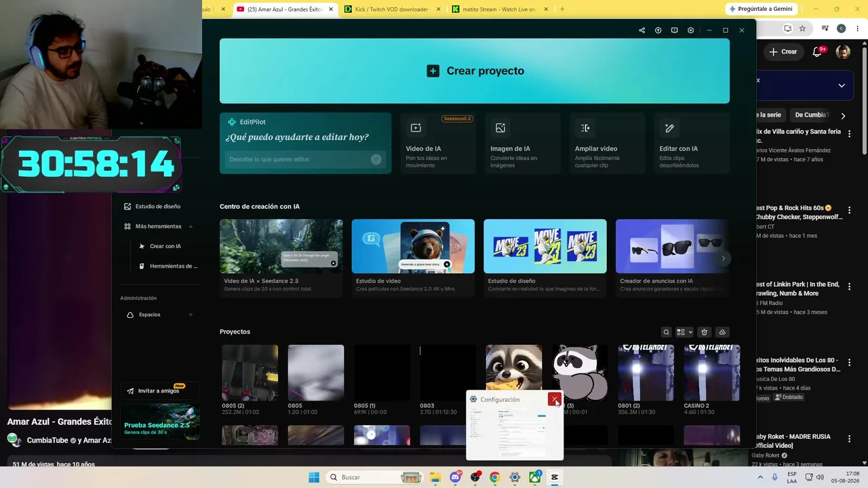Open the feedback icon in CapCut's title bar

pyautogui.click(x=674, y=30)
